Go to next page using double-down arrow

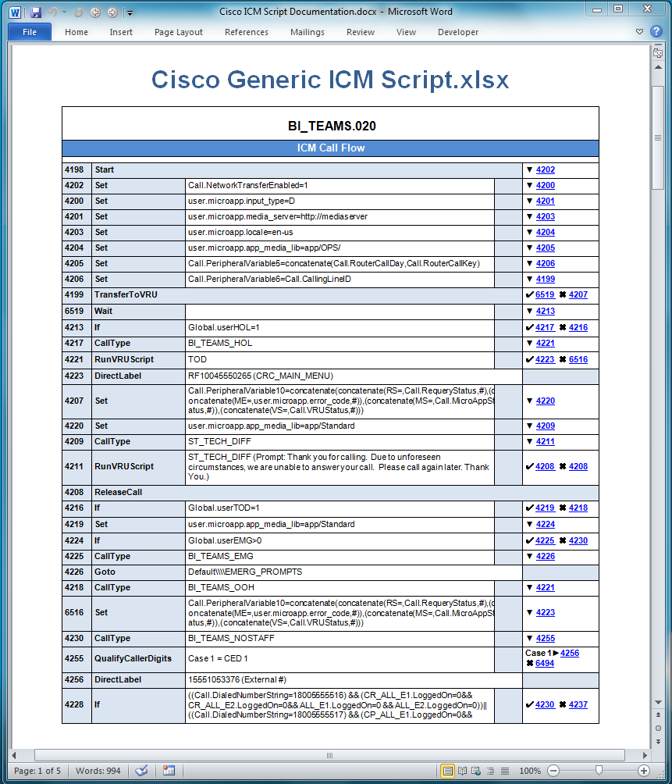click(x=658, y=741)
